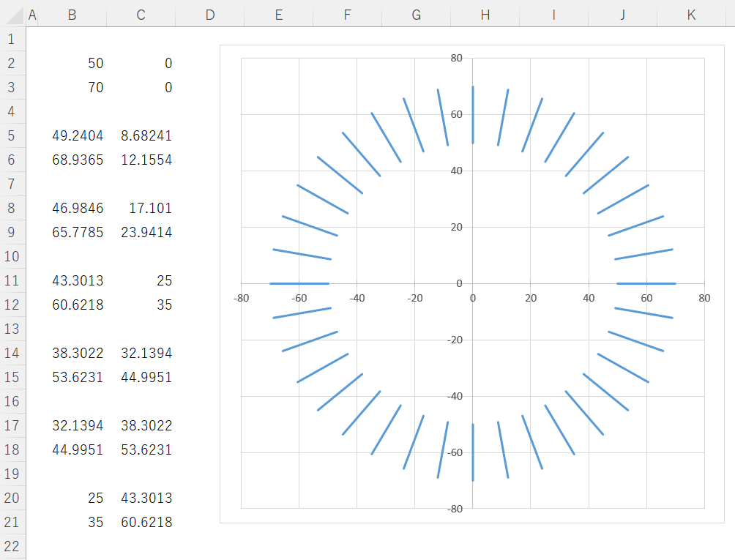This screenshot has width=735, height=560.
Task: Select column C header
Action: pyautogui.click(x=141, y=15)
